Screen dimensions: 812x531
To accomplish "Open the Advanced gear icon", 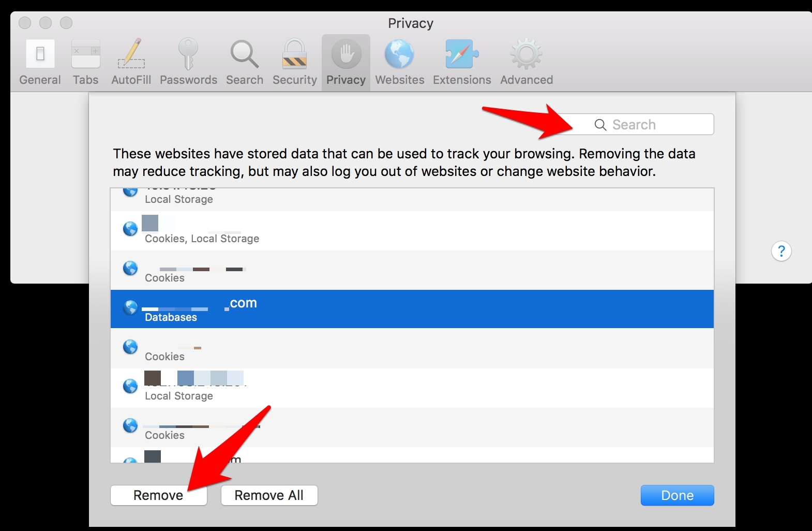I will tap(527, 54).
